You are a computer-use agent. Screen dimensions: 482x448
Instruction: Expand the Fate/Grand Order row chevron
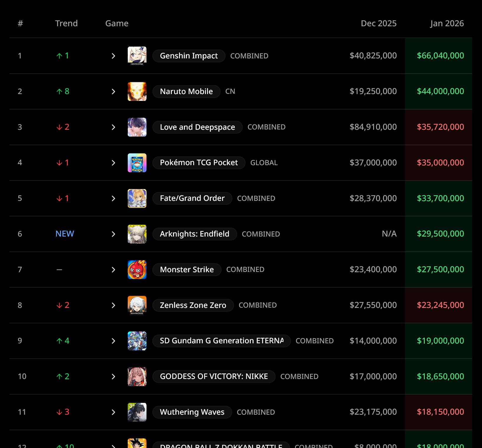(113, 198)
